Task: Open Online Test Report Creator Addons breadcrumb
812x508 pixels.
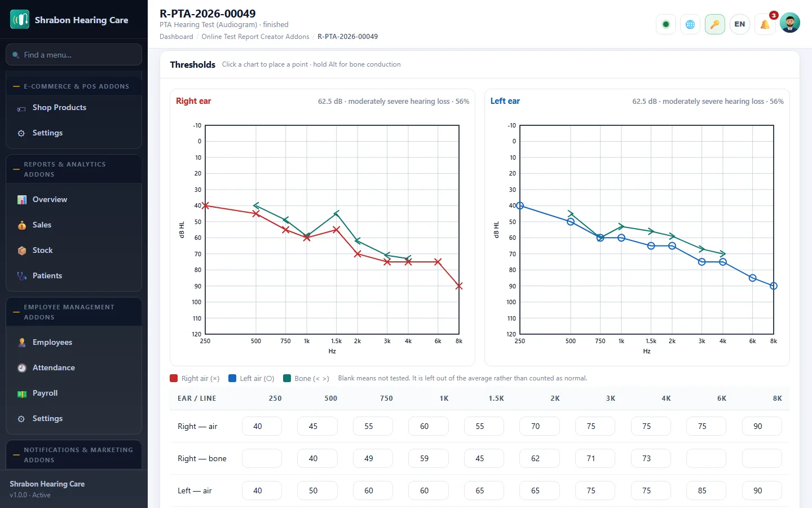Action: pyautogui.click(x=255, y=37)
